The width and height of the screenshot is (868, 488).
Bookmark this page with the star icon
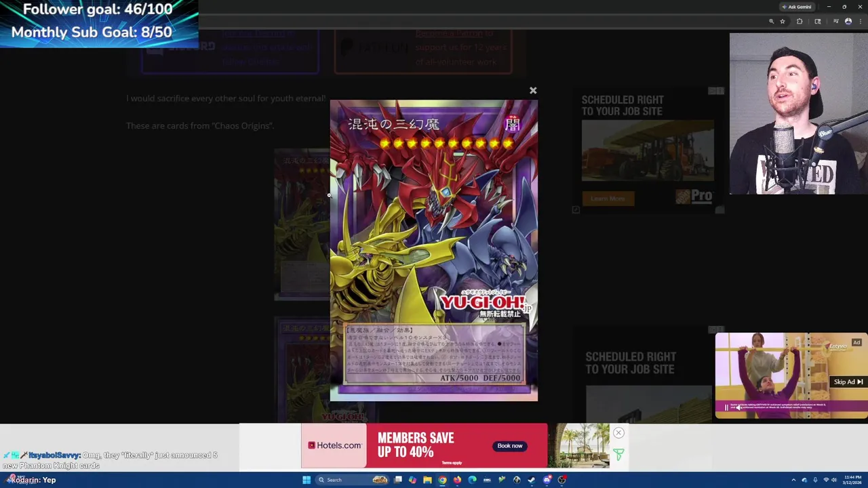(x=783, y=21)
